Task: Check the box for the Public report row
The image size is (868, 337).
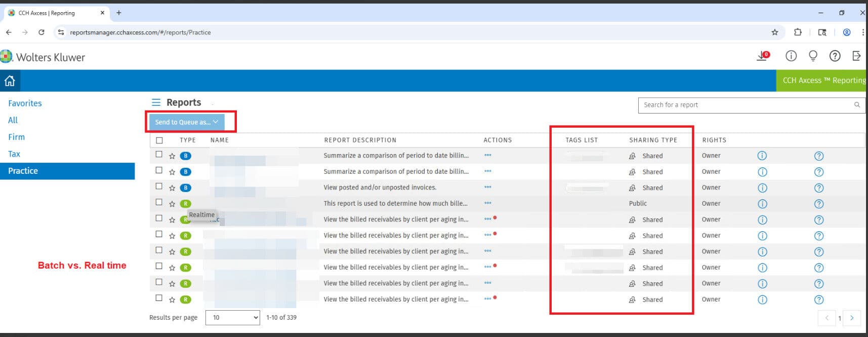Action: (159, 202)
